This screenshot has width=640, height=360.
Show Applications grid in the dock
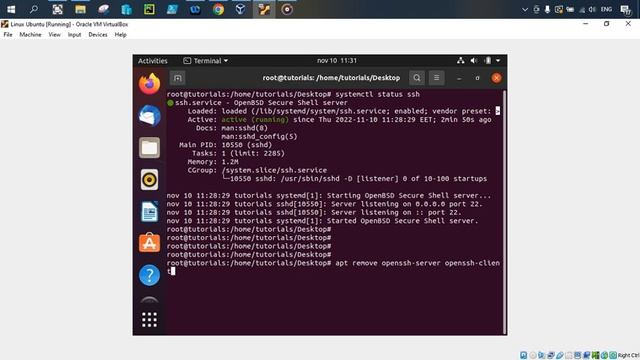click(149, 320)
